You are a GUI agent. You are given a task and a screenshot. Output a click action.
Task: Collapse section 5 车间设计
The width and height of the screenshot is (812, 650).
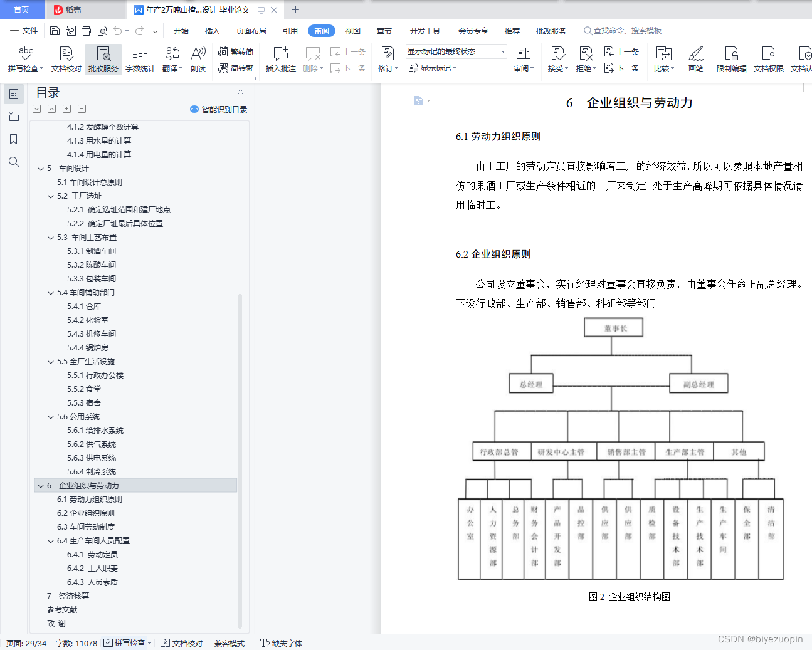41,169
